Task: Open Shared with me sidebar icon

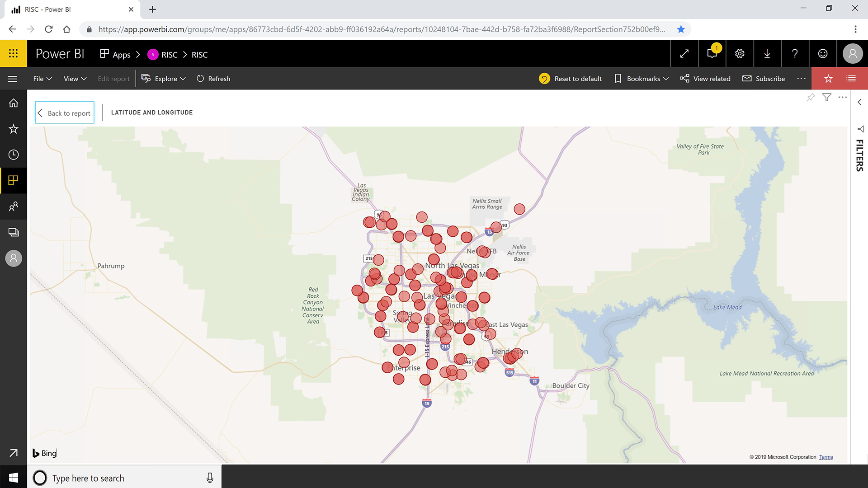Action: click(13, 206)
